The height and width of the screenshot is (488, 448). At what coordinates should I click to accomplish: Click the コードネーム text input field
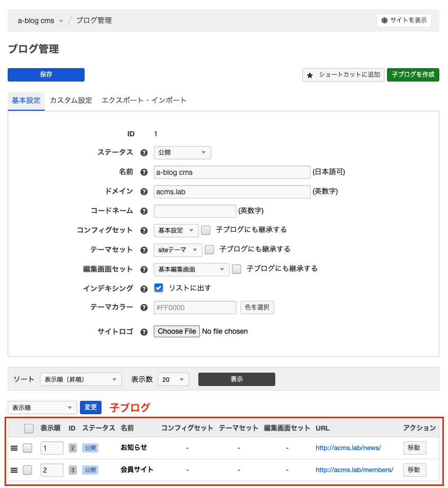[x=195, y=211]
